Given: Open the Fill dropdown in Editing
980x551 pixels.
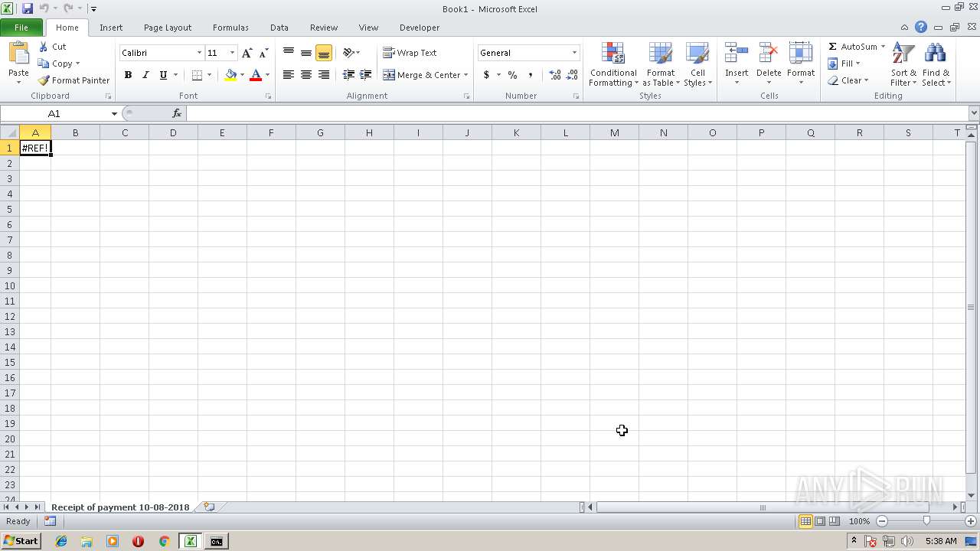Looking at the screenshot, I should 844,64.
